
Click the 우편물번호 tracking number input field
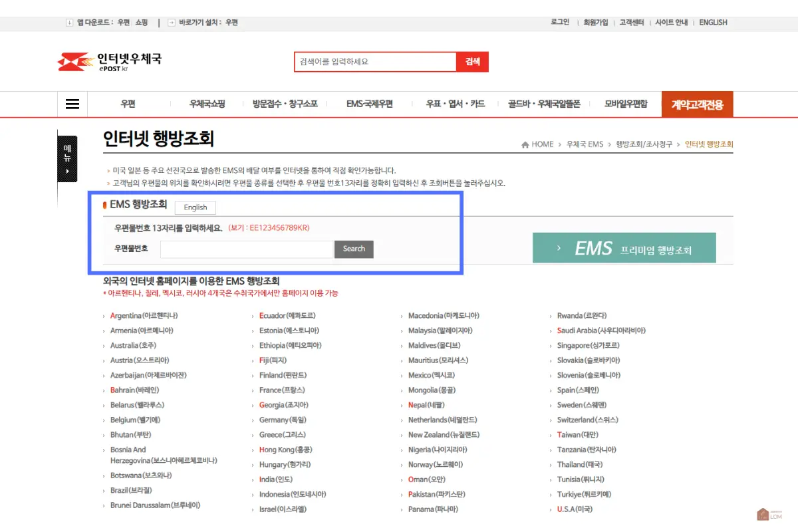(246, 249)
